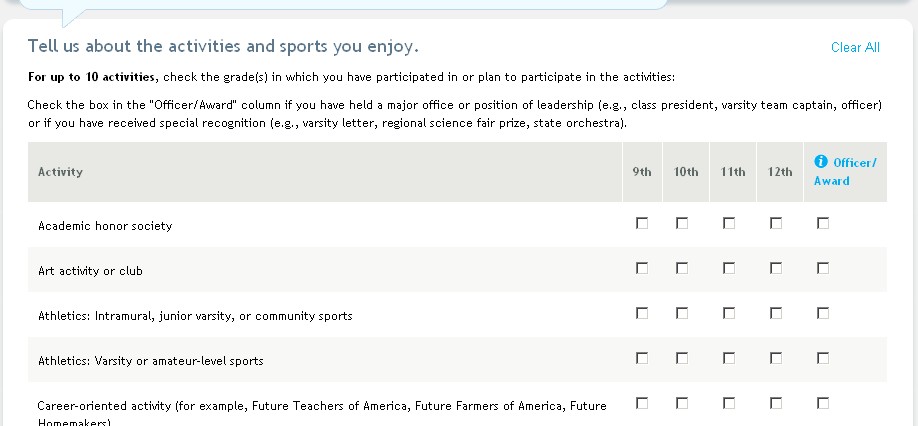Check 9th grade for Career-oriented activity

click(x=642, y=403)
